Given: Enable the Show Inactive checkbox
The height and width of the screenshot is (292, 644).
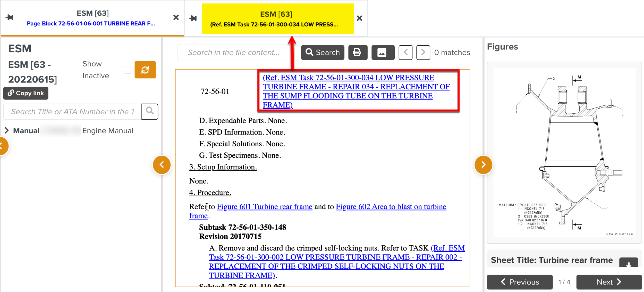Looking at the screenshot, I should [x=127, y=70].
